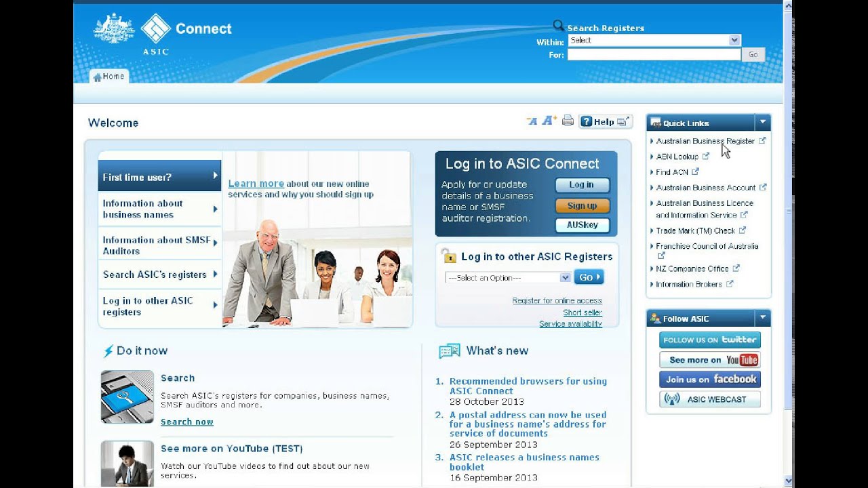The height and width of the screenshot is (488, 868).
Task: Click the orange Sign up button
Action: click(x=582, y=205)
